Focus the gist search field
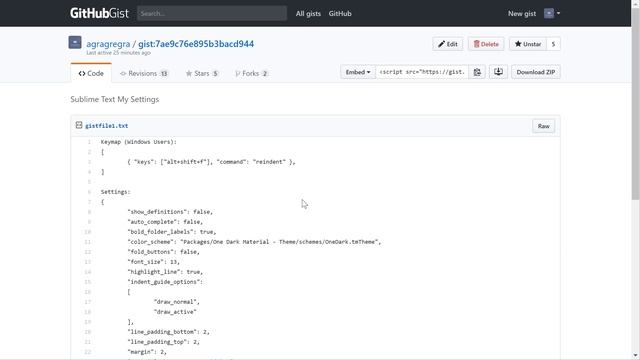Screen dimensions: 640x360 [212, 13]
